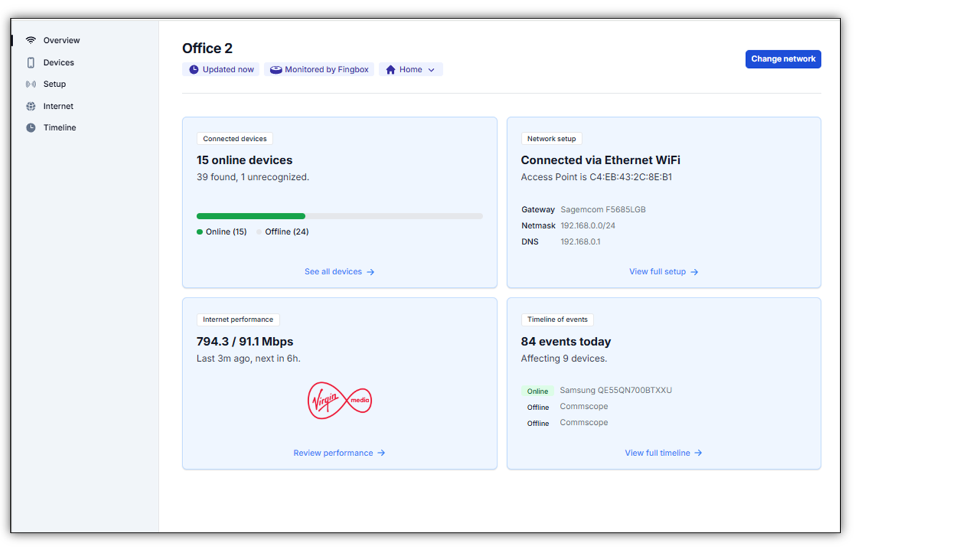Click the Fingbox device icon
This screenshot has width=980, height=551.
(x=276, y=70)
